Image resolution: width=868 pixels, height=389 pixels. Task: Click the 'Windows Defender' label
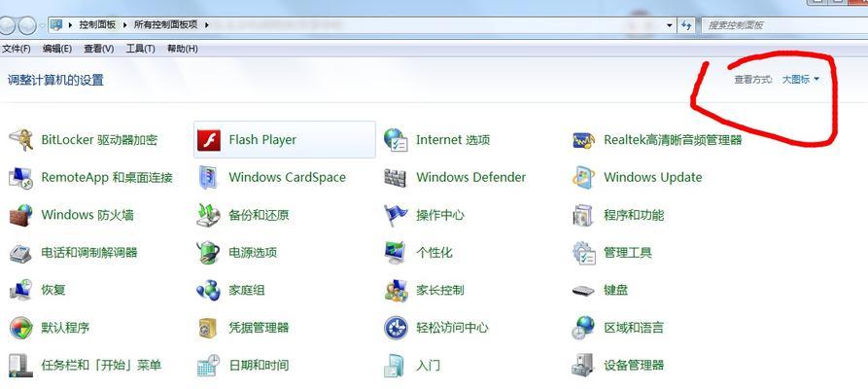pos(471,177)
